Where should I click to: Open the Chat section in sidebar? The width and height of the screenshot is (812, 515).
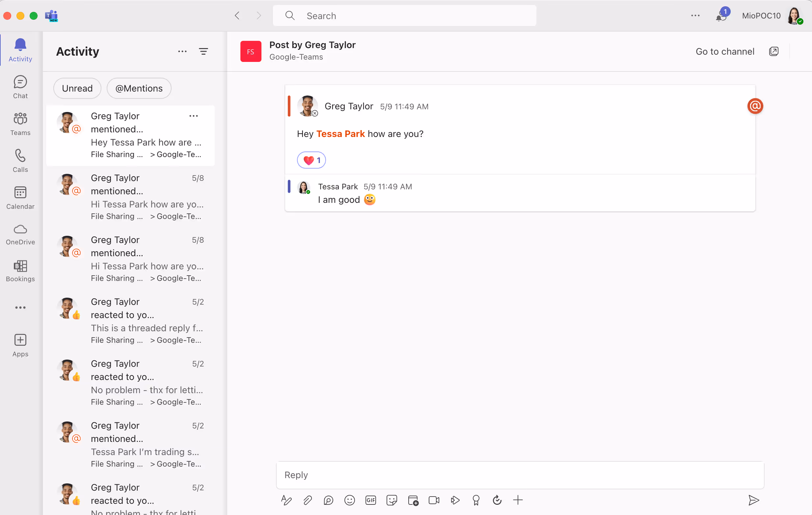click(x=20, y=87)
